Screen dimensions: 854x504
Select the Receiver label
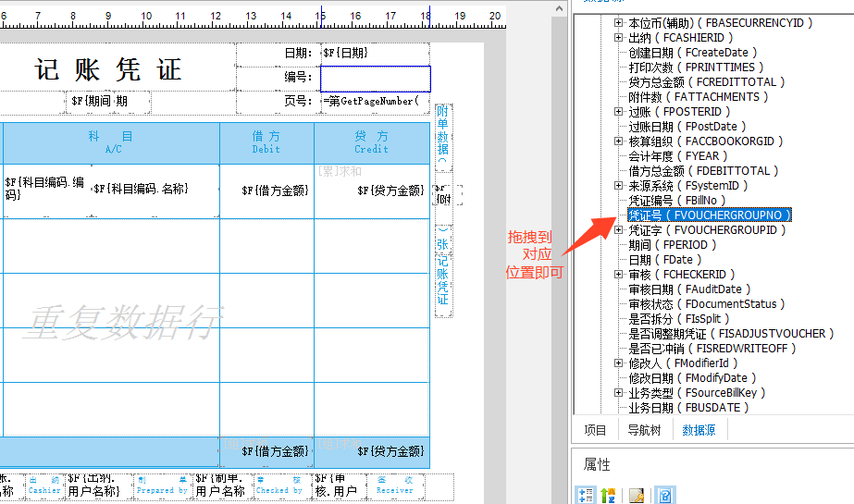pyautogui.click(x=395, y=486)
